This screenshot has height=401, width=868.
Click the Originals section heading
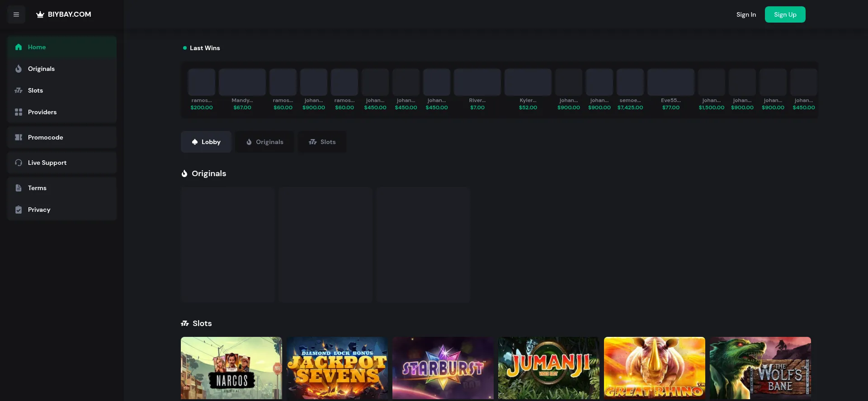click(209, 173)
